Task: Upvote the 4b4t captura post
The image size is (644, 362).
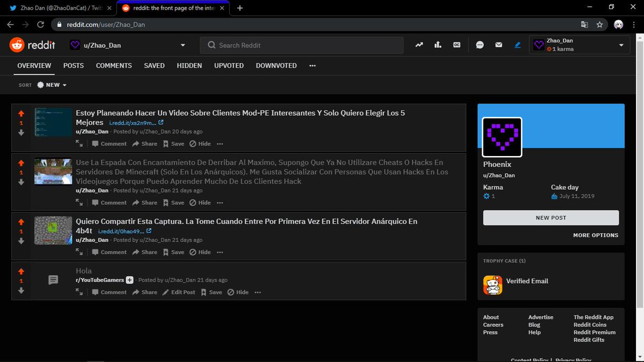Action: click(x=21, y=222)
